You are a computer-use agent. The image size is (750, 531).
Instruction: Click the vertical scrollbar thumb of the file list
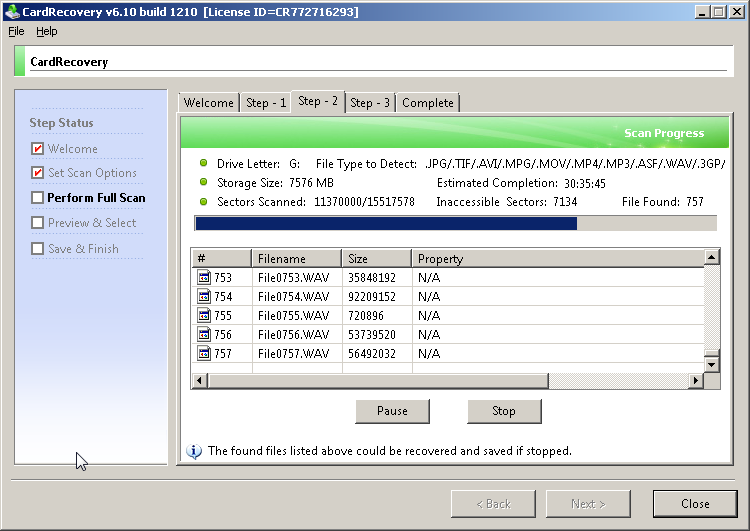point(712,353)
